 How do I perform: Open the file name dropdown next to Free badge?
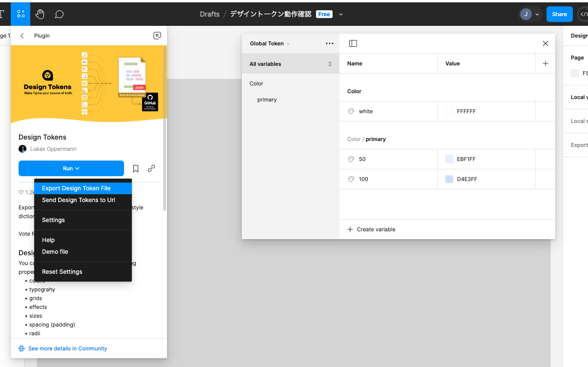tap(340, 14)
